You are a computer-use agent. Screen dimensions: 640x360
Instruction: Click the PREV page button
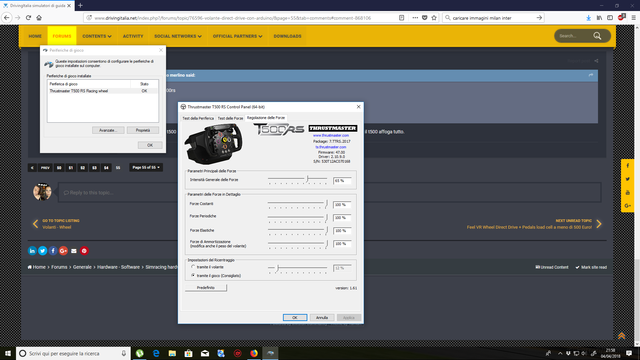click(45, 168)
